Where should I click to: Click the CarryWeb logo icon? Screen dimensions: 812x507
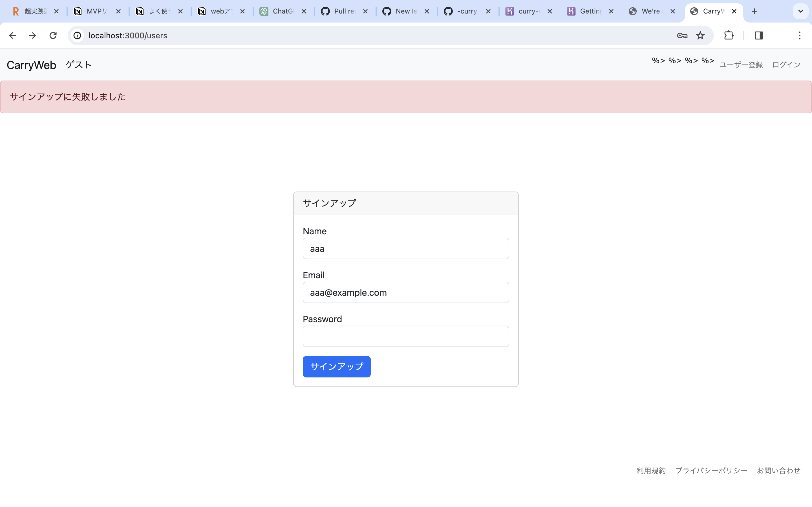click(32, 65)
